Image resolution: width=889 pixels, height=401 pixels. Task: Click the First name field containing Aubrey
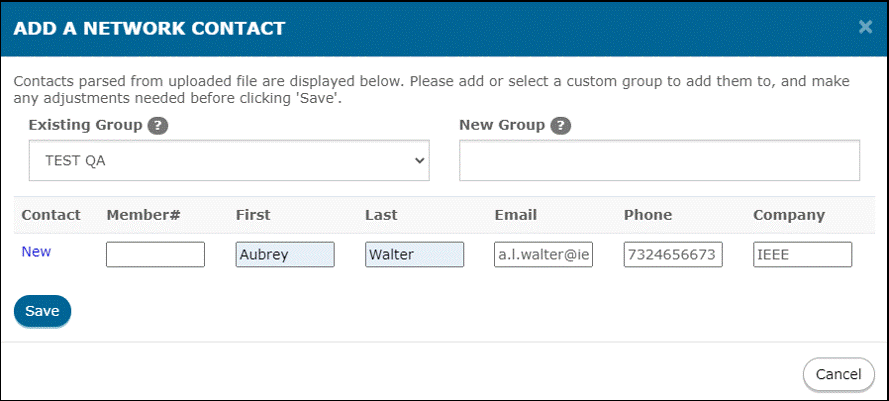click(x=285, y=255)
